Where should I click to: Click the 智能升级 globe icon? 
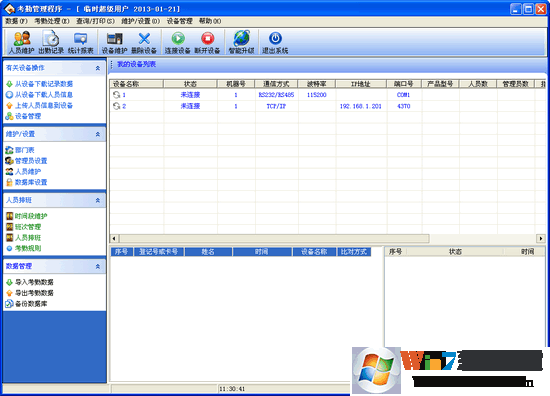[241, 38]
